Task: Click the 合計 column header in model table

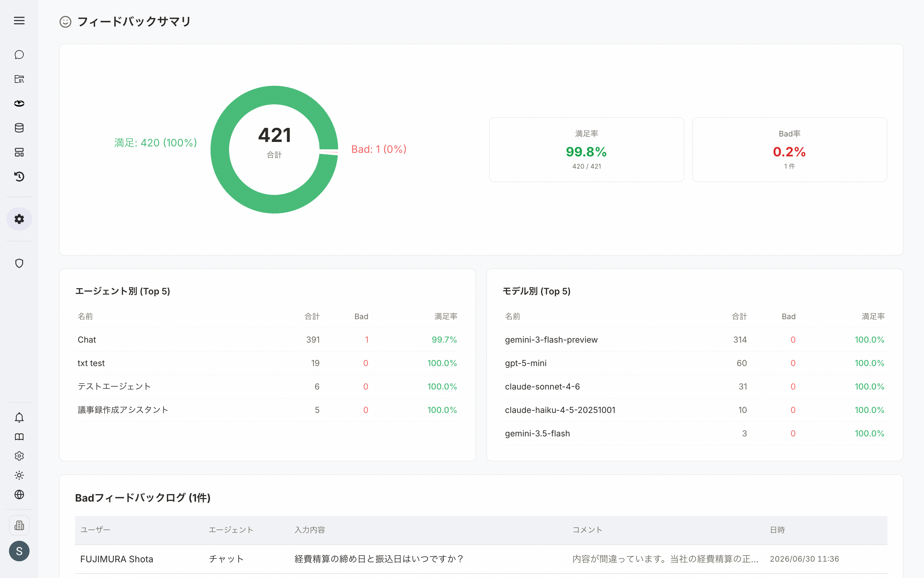Action: pos(739,317)
